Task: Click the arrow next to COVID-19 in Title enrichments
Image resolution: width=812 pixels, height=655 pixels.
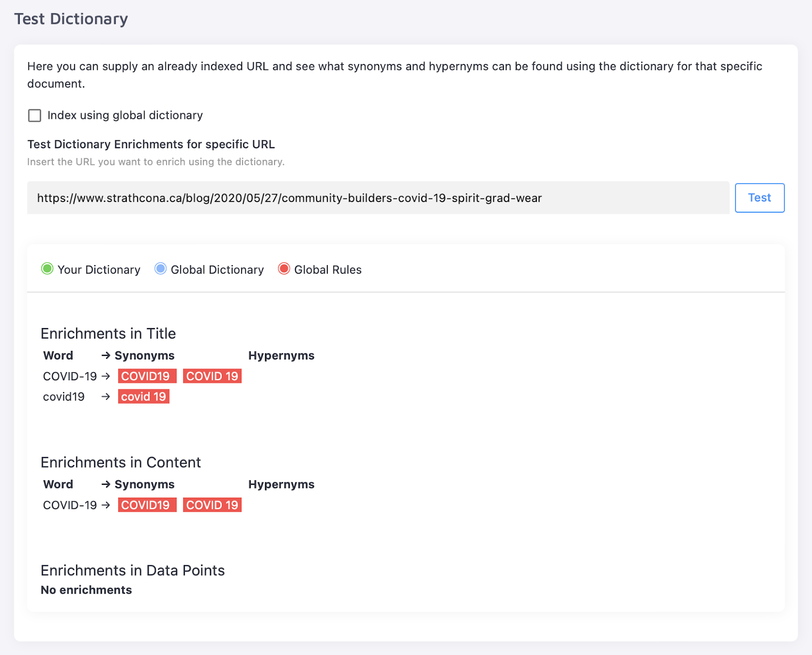Action: tap(106, 376)
